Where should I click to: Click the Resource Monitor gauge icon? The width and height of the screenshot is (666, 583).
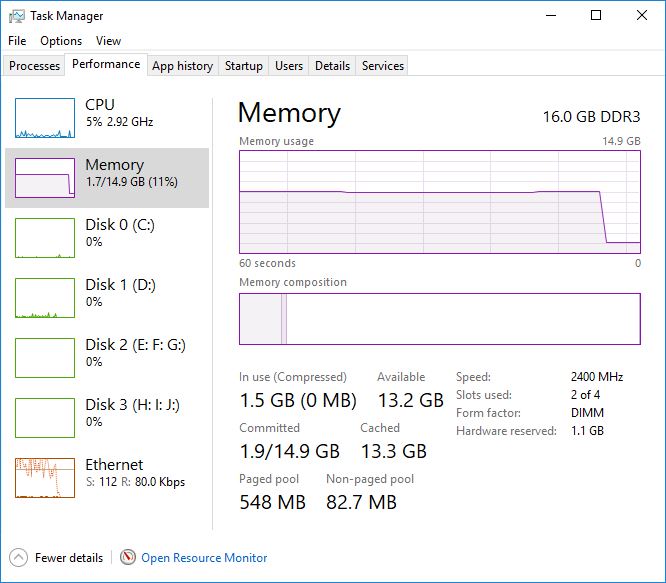click(x=128, y=557)
